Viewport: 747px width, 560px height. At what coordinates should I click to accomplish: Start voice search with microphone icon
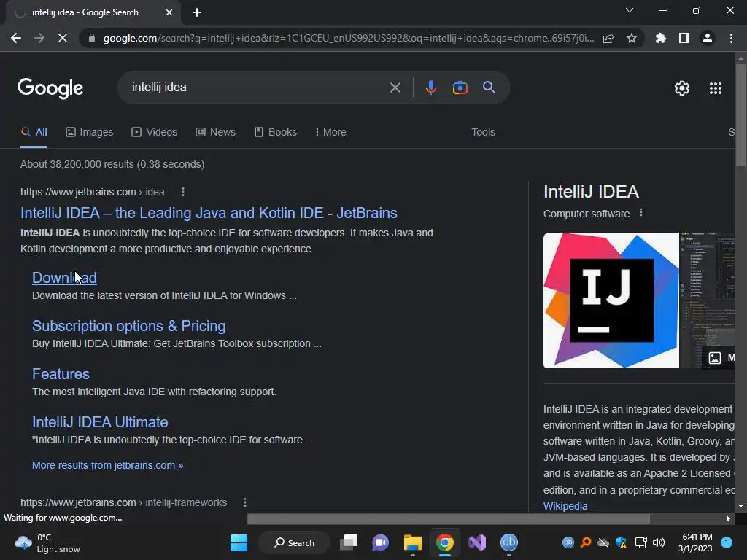(x=430, y=87)
